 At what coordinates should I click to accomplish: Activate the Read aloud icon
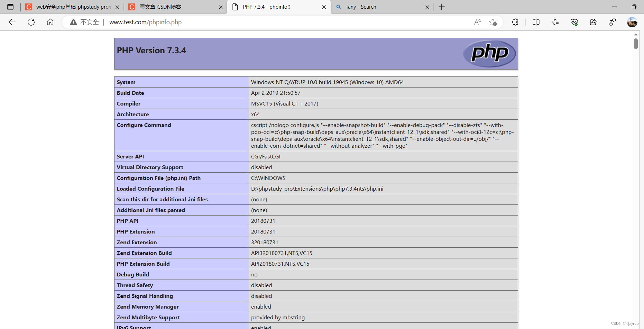point(477,22)
